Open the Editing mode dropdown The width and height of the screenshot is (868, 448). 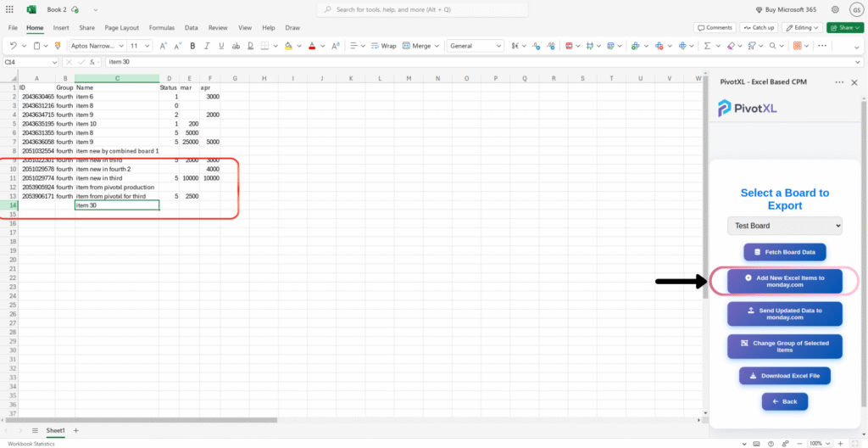802,28
